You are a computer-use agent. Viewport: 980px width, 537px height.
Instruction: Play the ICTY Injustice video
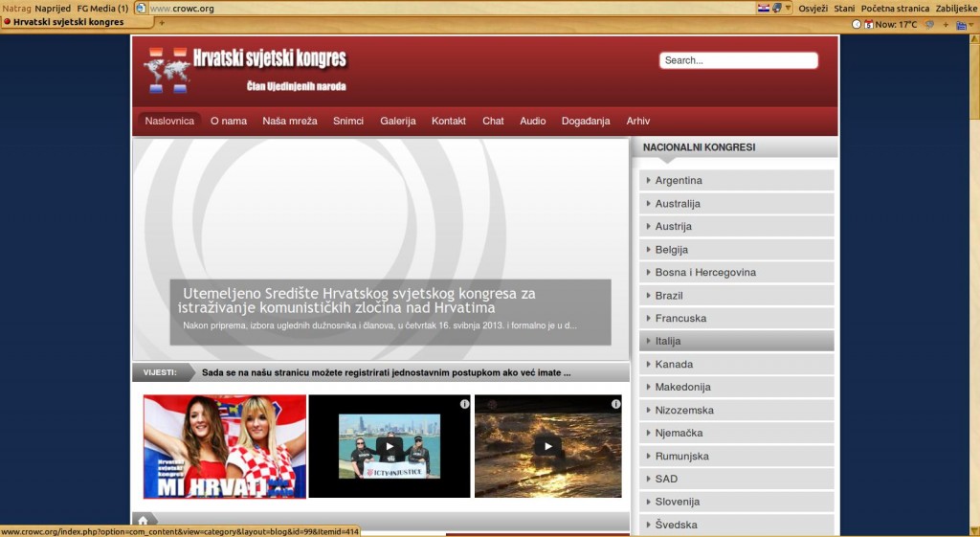tap(389, 446)
